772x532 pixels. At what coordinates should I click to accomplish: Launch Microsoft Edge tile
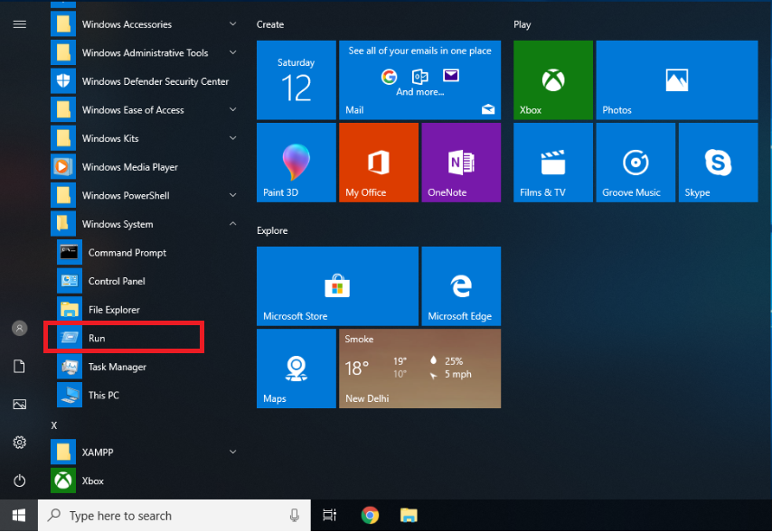coord(461,286)
